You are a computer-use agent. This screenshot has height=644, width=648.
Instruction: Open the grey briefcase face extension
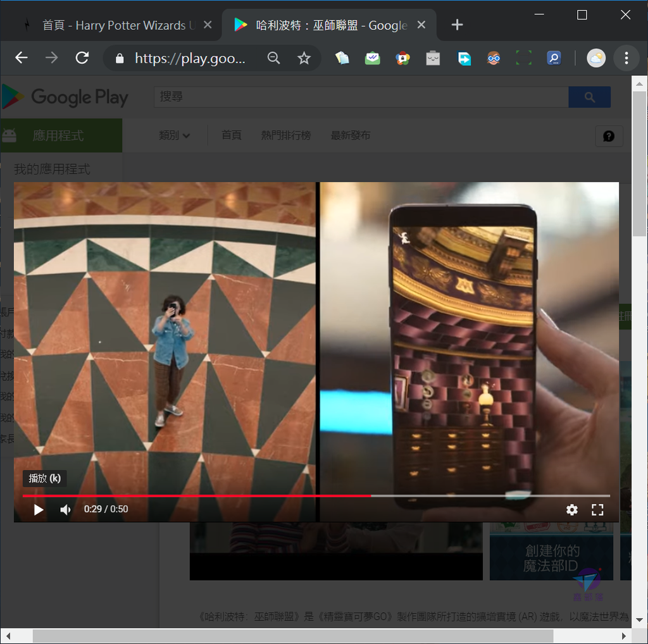click(x=433, y=58)
